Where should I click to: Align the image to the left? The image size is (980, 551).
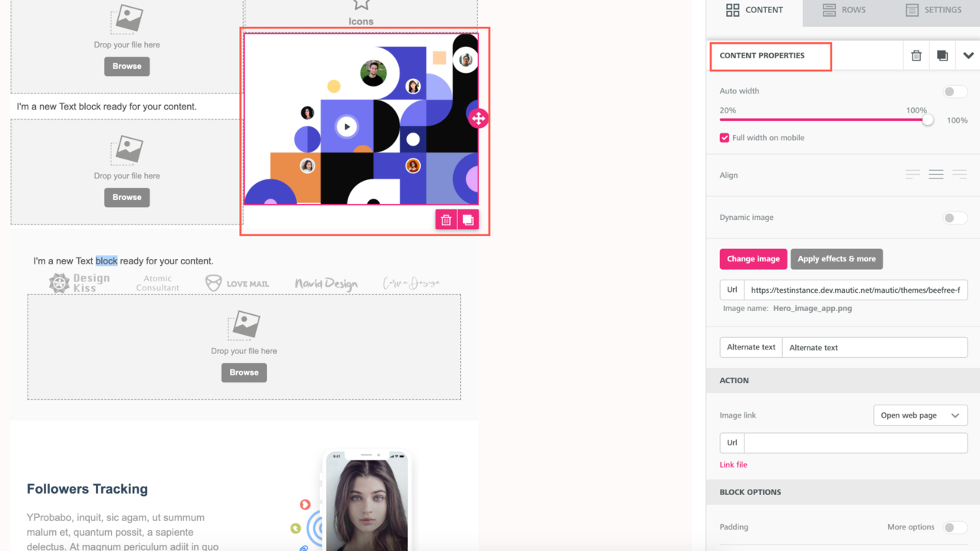(x=913, y=174)
